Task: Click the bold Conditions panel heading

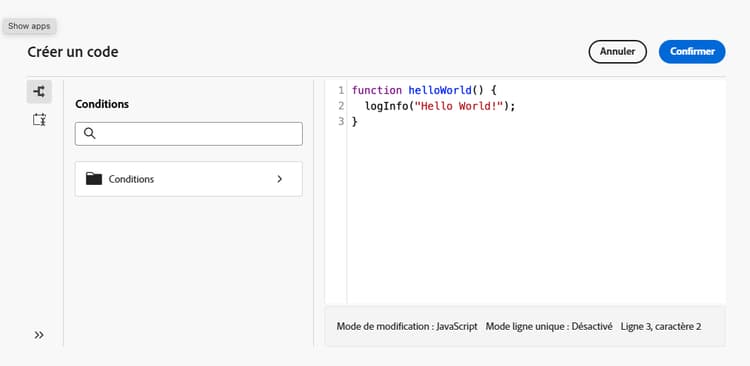Action: tap(102, 104)
